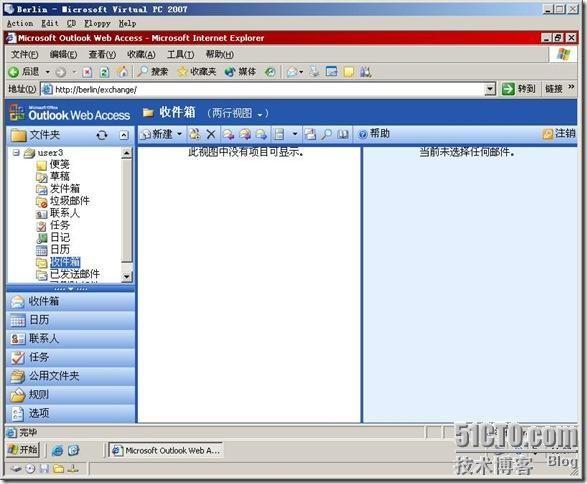Click the Refresh page icon

[104, 72]
